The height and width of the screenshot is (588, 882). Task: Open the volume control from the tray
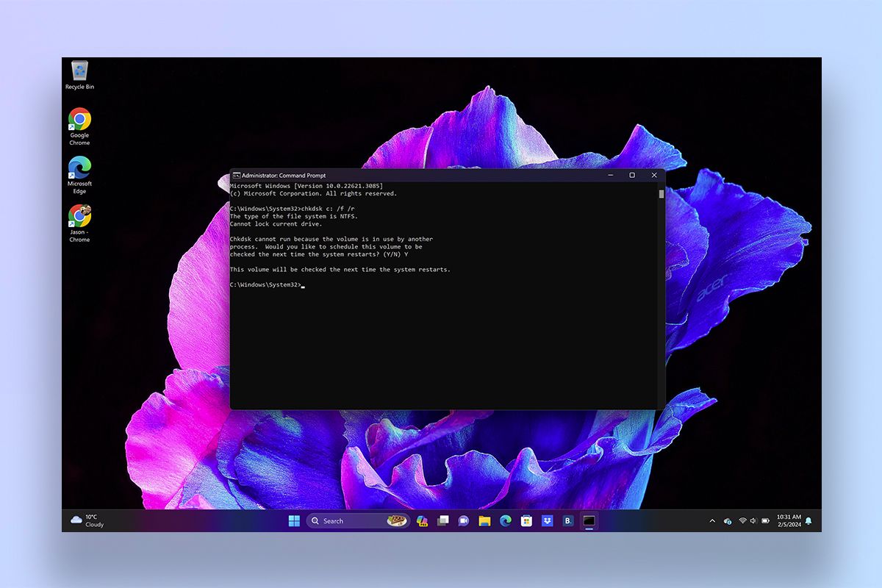click(753, 520)
